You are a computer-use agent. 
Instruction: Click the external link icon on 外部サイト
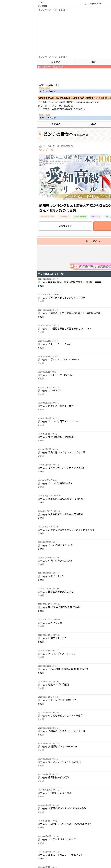(71, 226)
